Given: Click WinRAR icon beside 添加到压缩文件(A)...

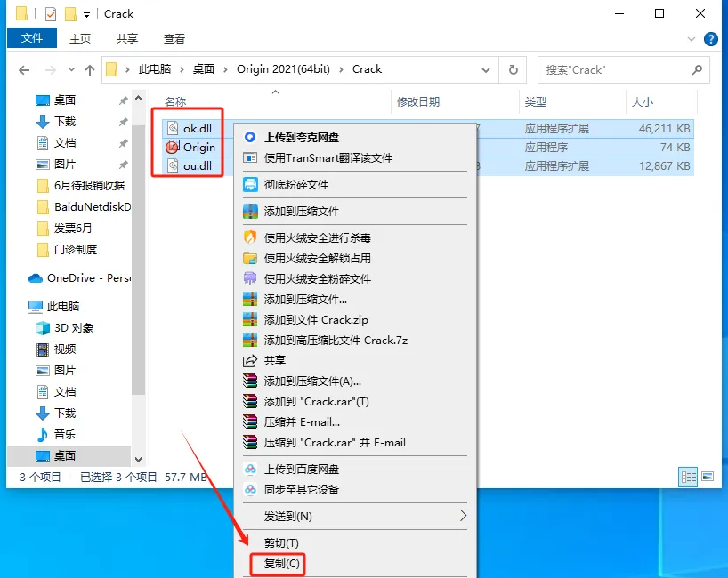Looking at the screenshot, I should coord(250,381).
